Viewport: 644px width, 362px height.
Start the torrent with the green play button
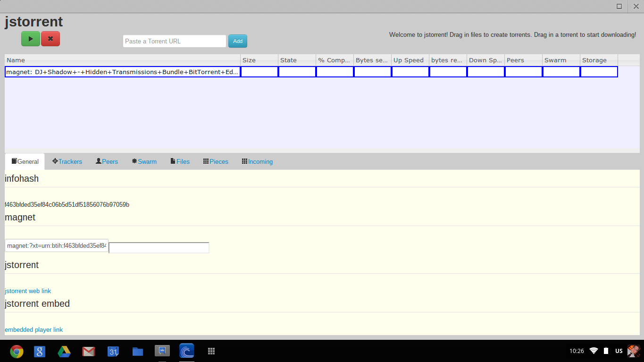31,39
